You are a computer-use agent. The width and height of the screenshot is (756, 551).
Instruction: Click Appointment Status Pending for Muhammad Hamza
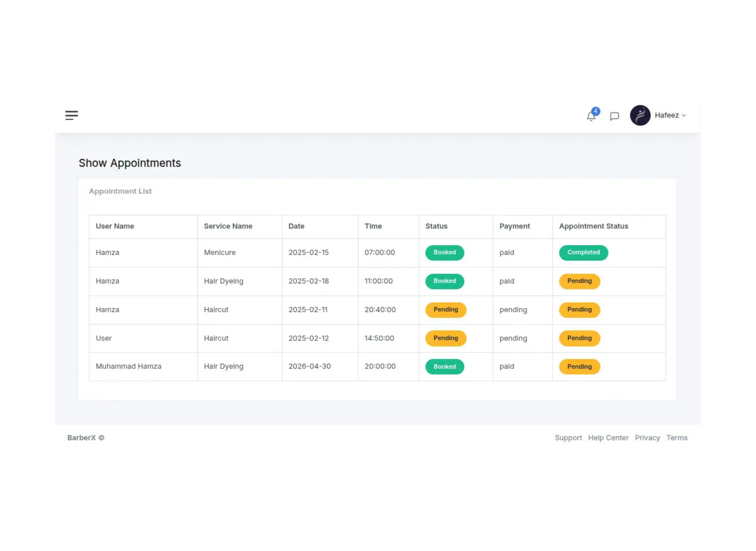[580, 367]
